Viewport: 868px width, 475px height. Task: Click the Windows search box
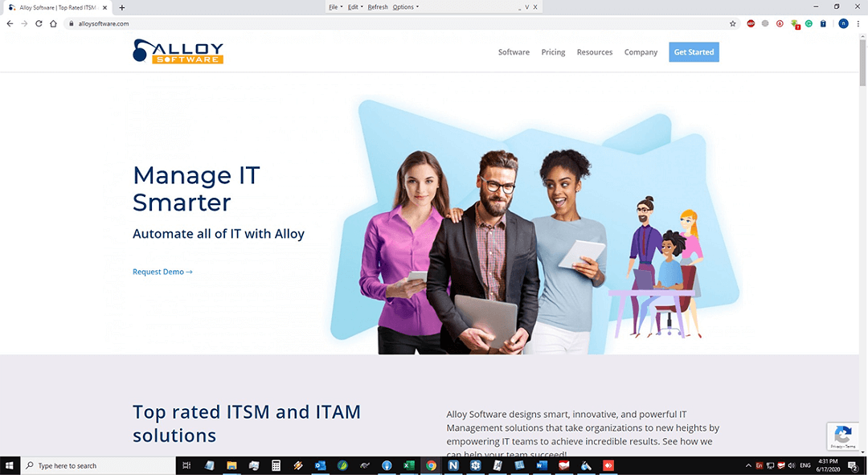(97, 465)
